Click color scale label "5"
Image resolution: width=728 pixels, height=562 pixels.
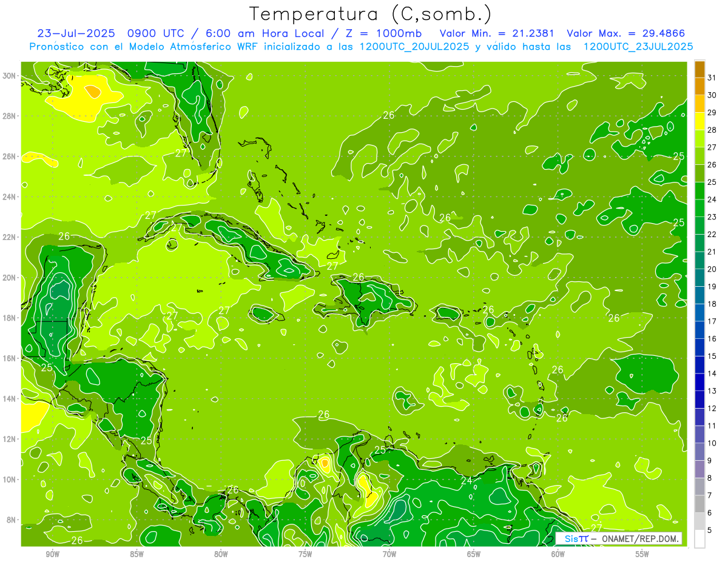[x=710, y=530]
